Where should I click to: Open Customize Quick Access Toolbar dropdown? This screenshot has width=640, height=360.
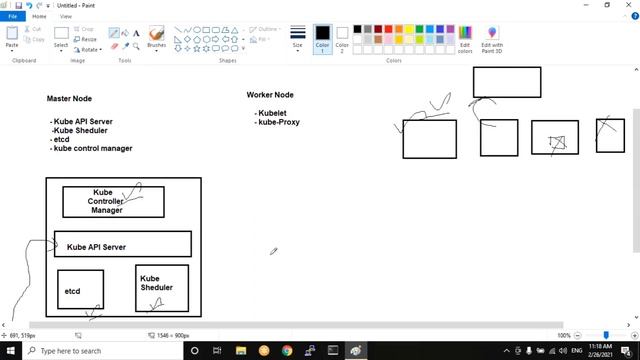pos(48,6)
